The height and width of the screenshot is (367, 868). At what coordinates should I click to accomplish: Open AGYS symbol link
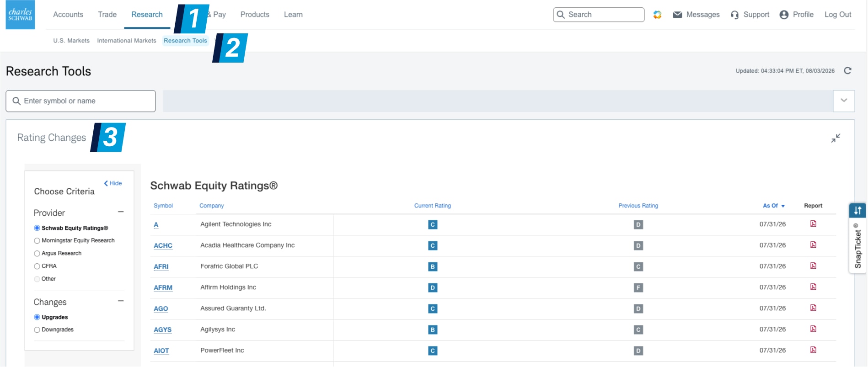coord(162,330)
